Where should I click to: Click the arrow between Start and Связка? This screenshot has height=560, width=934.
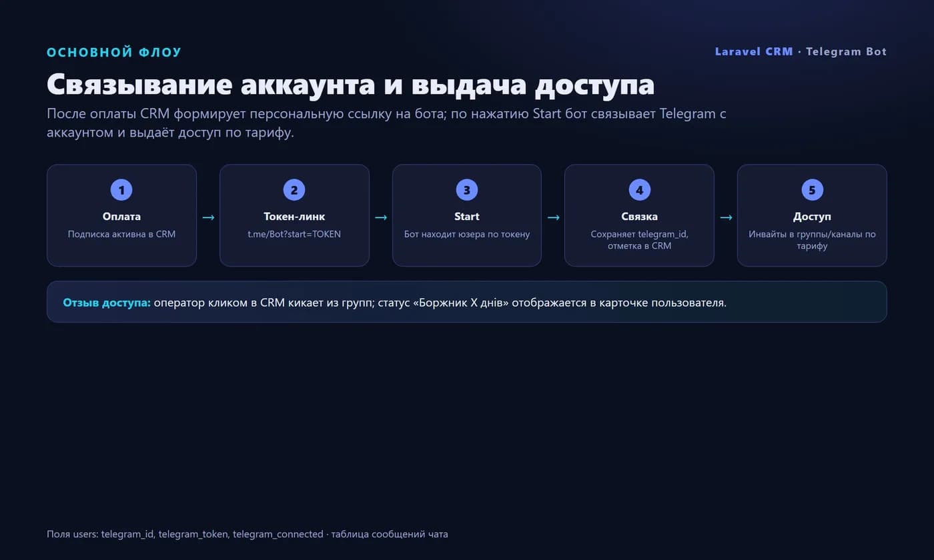tap(553, 217)
